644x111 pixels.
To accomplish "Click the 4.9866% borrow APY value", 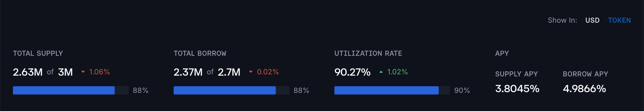I will [584, 89].
